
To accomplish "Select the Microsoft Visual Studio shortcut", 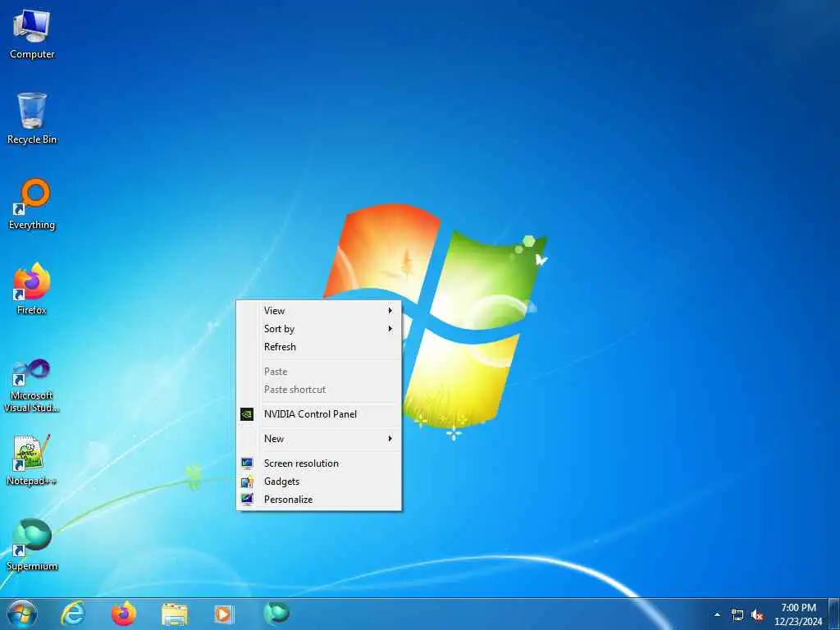I will pos(32,386).
